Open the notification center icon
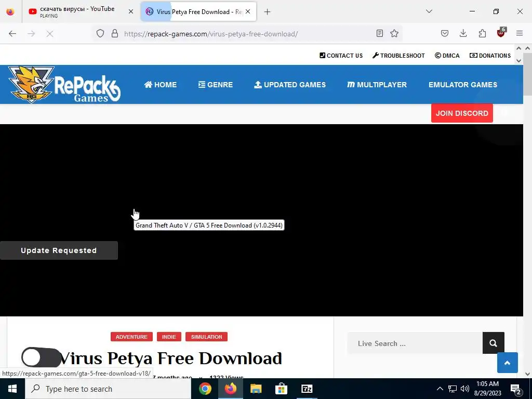This screenshot has width=532, height=399. (x=516, y=389)
